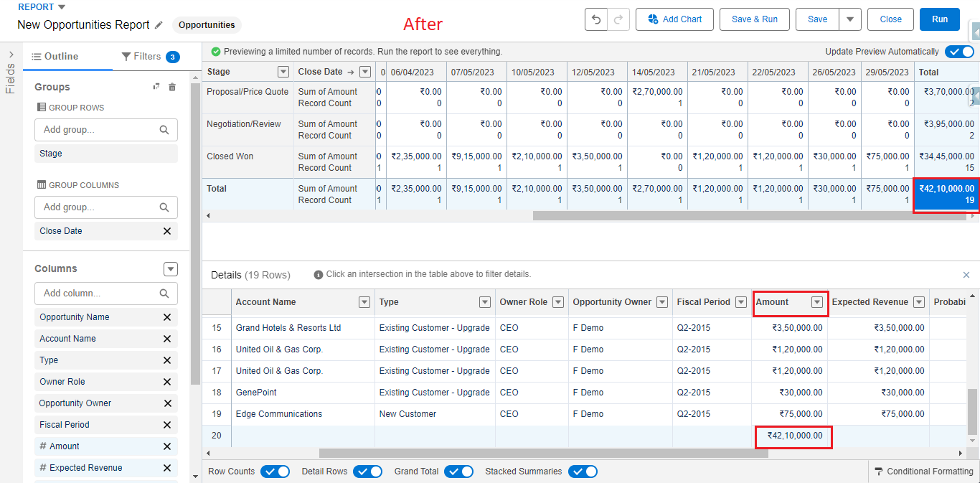Toggle group row/column swap icon
The image size is (980, 483).
155,86
